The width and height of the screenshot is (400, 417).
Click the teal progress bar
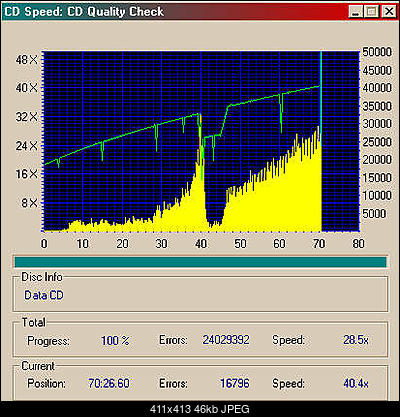(200, 262)
